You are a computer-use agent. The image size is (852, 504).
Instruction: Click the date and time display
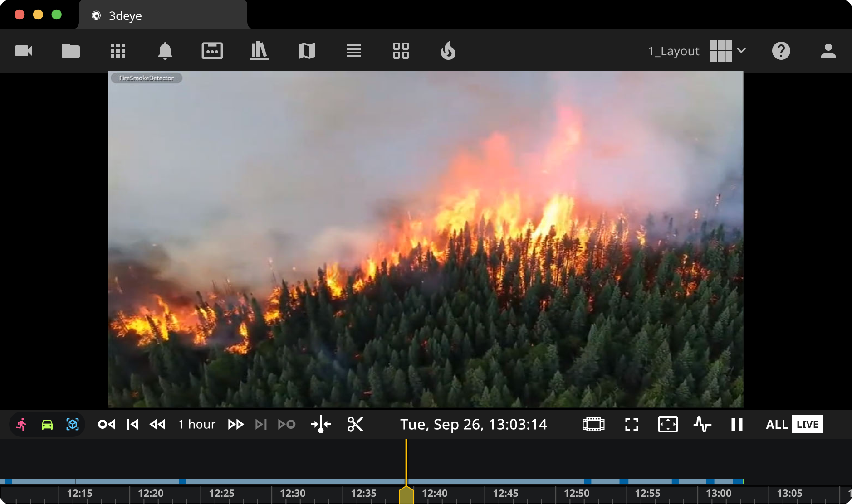point(474,424)
